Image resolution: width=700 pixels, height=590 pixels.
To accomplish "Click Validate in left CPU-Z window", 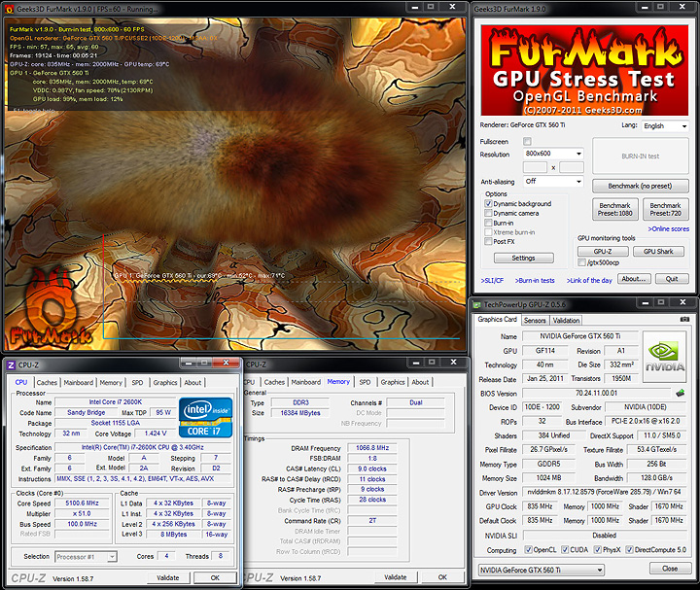I will tap(168, 577).
